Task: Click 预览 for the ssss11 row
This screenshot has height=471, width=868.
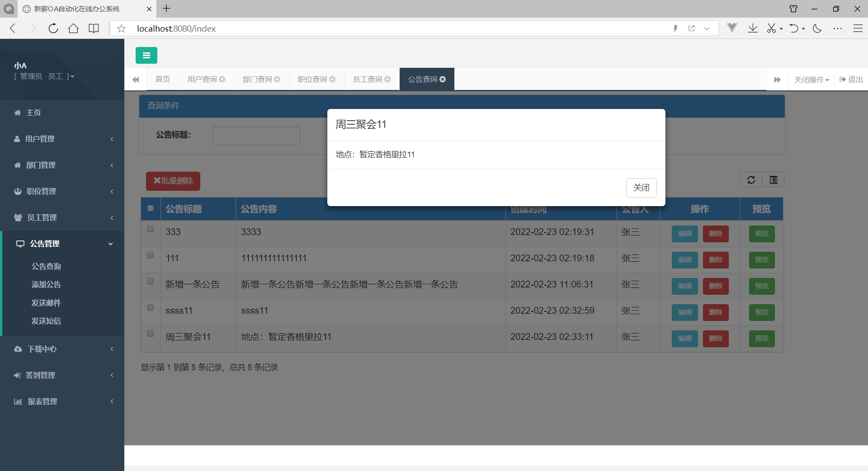Action: click(x=762, y=312)
